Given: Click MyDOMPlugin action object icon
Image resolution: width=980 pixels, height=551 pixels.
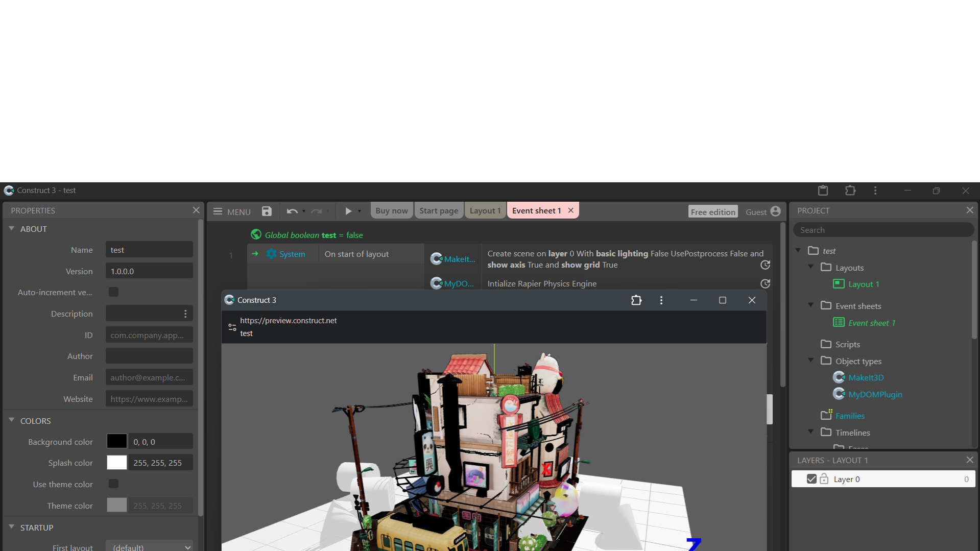Looking at the screenshot, I should [436, 283].
